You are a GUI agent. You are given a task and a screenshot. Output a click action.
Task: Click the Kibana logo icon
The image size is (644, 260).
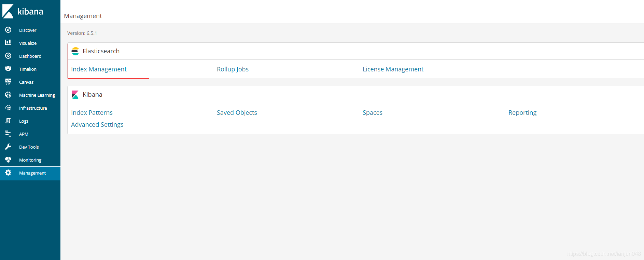tap(8, 11)
